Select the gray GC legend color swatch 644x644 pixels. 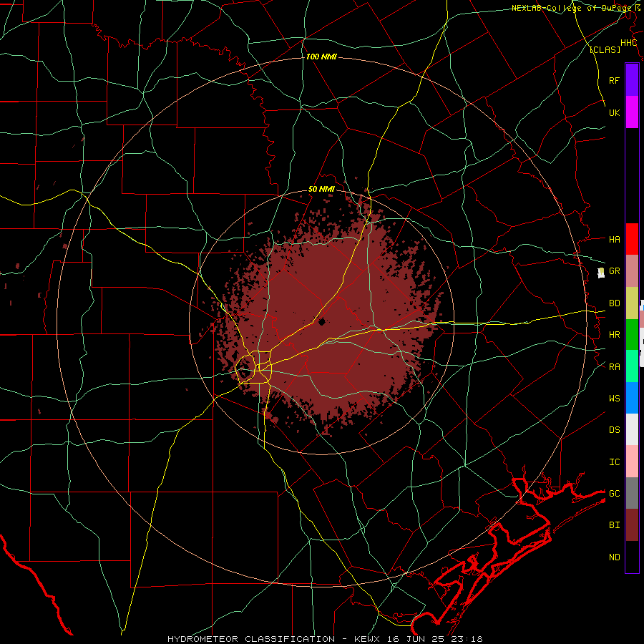pos(632,493)
